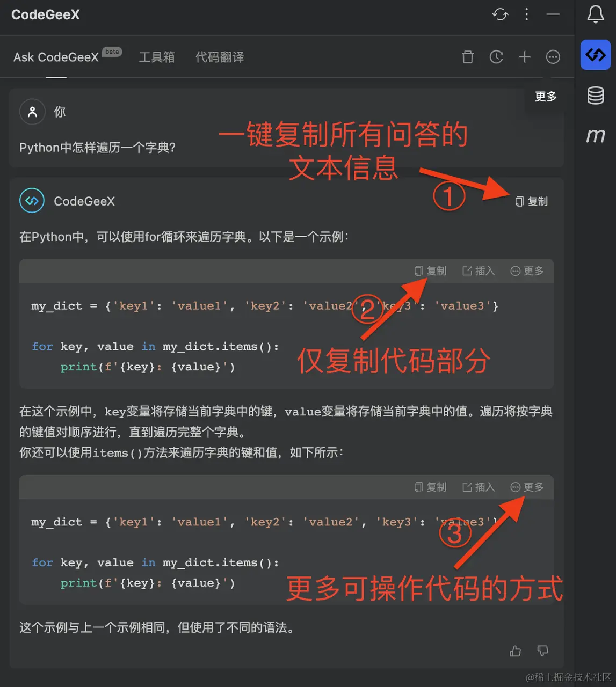Give a thumbs down to the CodeGeeX answer
This screenshot has height=687, width=616.
(542, 651)
